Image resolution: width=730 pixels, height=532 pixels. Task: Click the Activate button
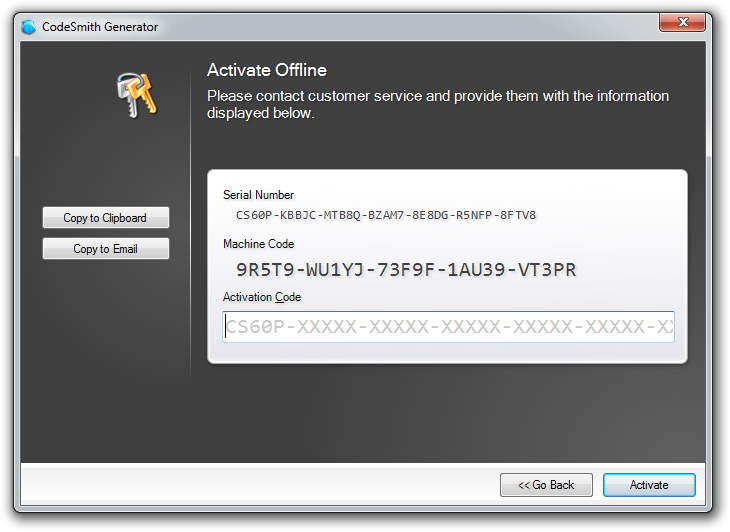(x=649, y=485)
